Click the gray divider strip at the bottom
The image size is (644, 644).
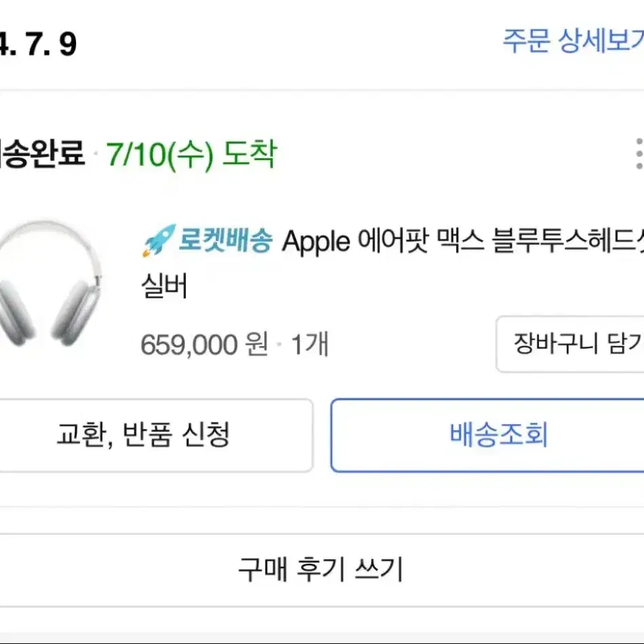322,638
